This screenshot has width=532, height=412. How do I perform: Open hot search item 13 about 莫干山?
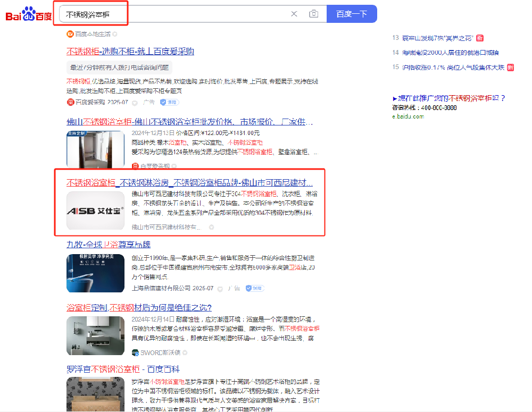tap(438, 38)
